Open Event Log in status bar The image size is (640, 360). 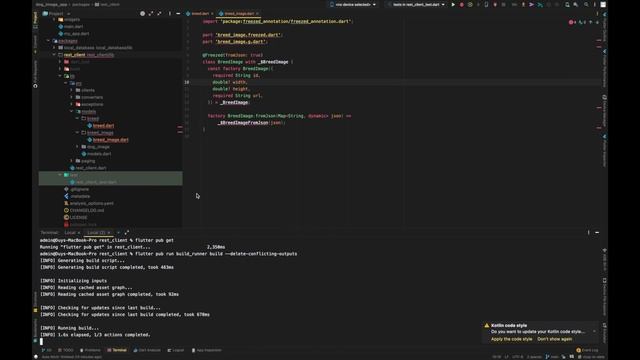coord(587,350)
